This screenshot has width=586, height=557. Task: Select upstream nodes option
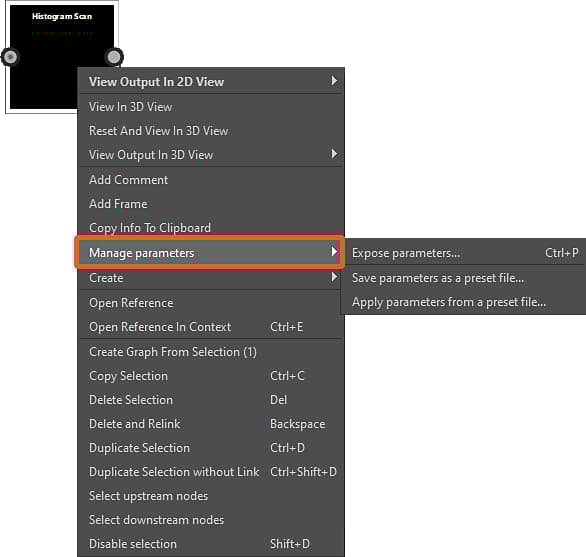pos(211,496)
